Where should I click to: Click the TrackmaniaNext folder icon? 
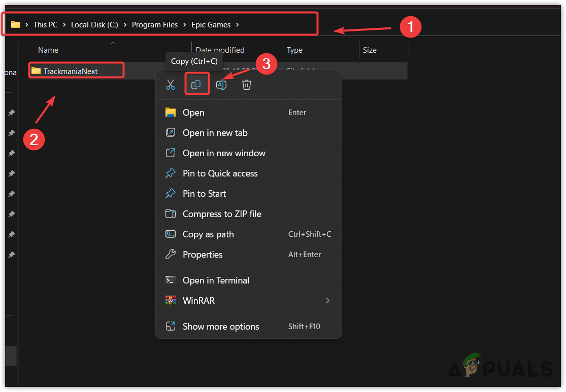(x=36, y=70)
